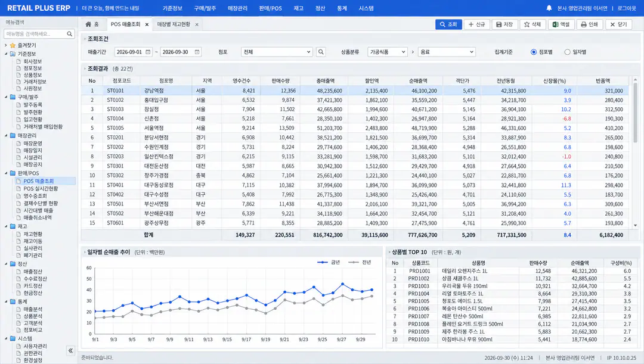Switch to the 매장별 재고현황 tab

point(174,24)
